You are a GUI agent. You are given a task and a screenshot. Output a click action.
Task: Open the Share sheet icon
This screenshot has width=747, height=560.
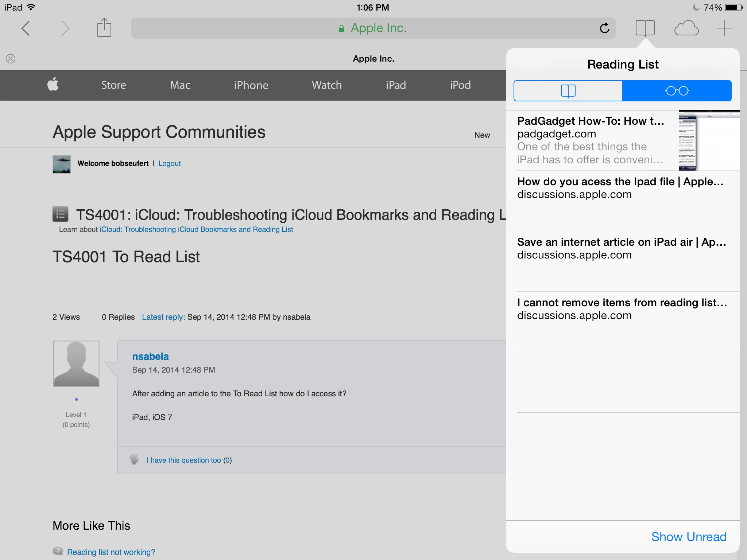104,28
